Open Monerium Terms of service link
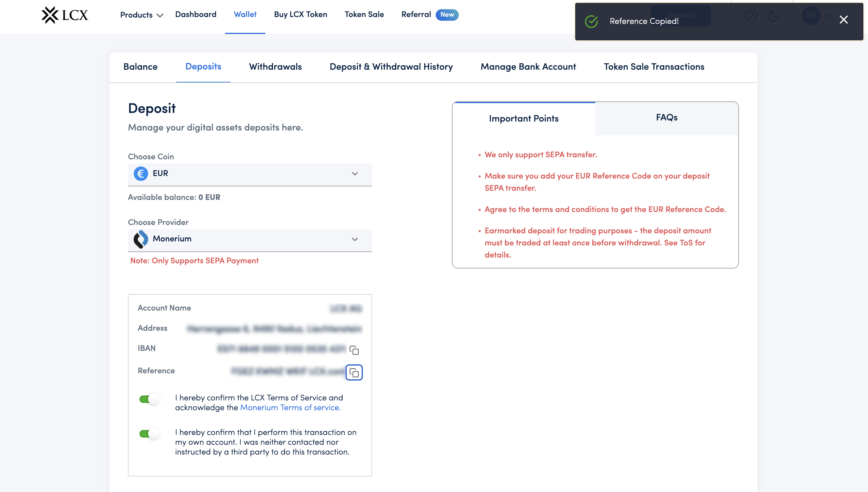Viewport: 868px width, 492px height. [x=290, y=408]
